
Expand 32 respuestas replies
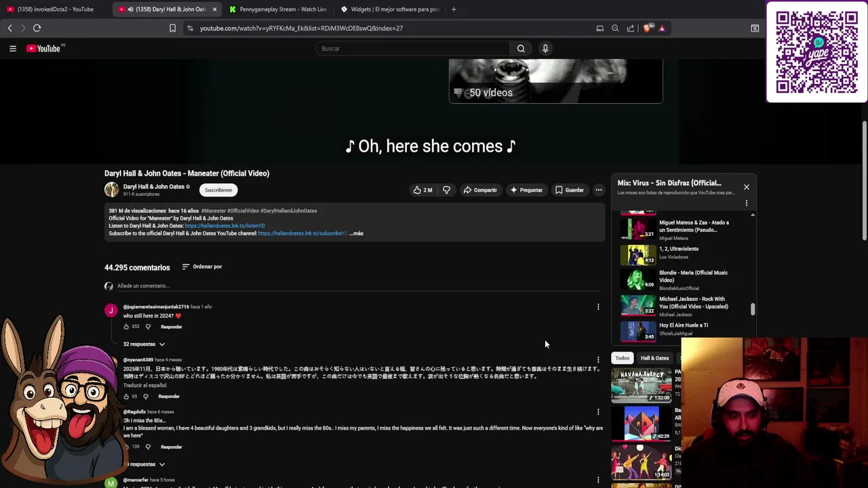tap(144, 344)
